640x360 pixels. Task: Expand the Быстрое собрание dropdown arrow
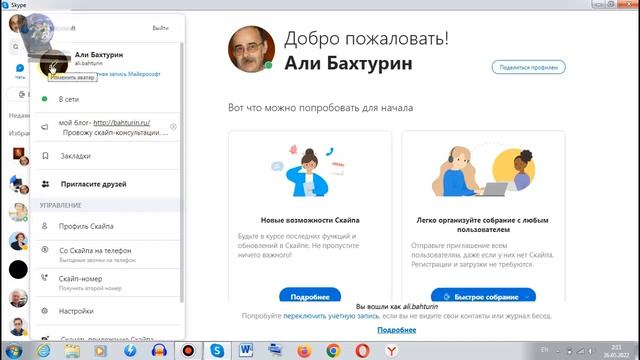527,297
